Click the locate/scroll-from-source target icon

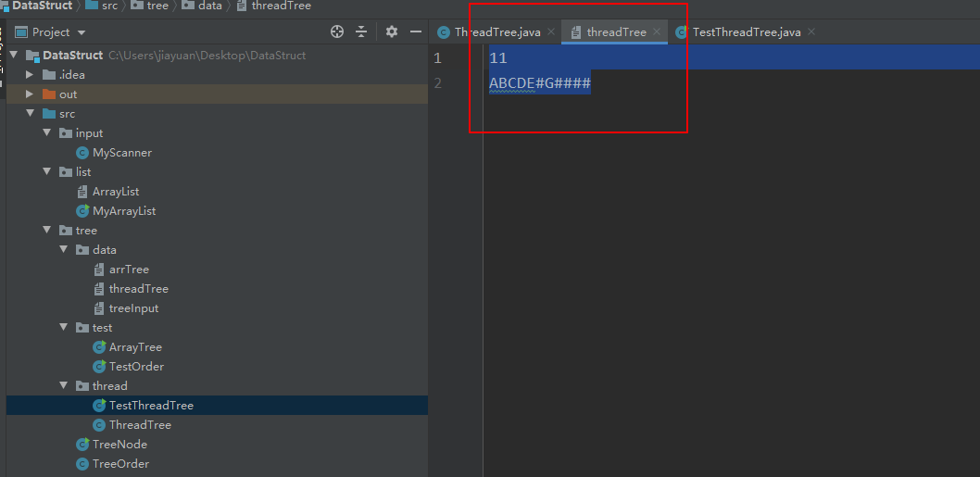(x=337, y=31)
